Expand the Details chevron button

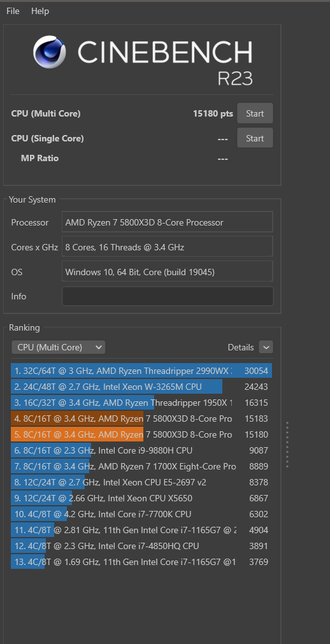pyautogui.click(x=266, y=347)
